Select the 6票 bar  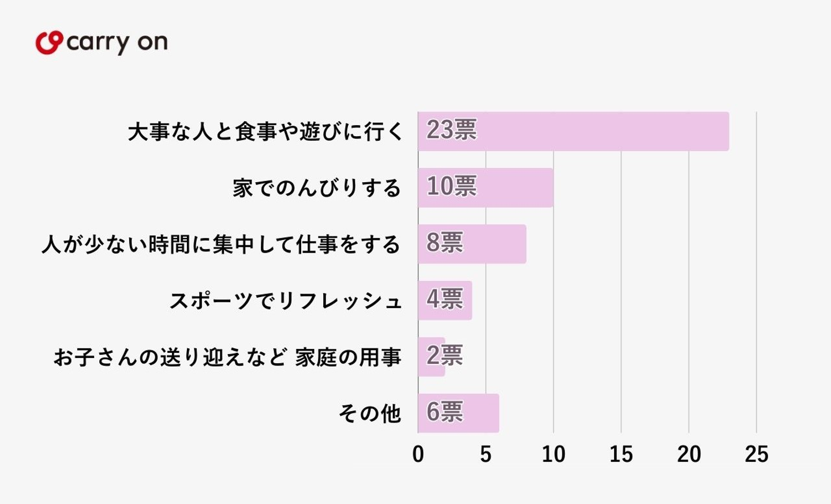point(458,413)
